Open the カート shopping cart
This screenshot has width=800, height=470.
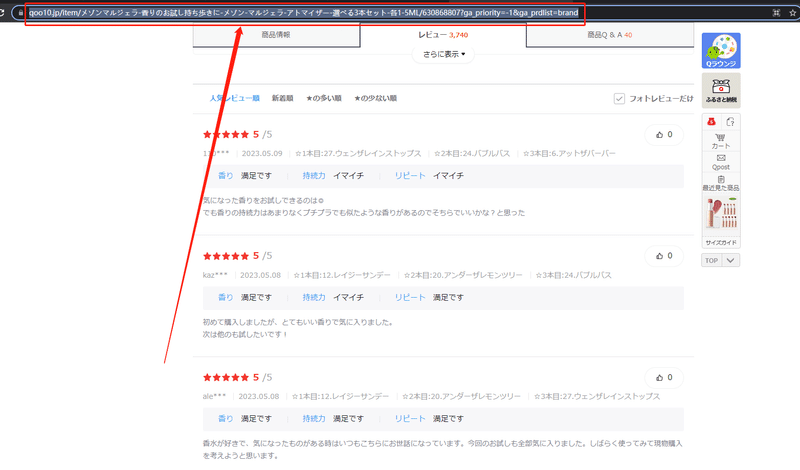[x=721, y=141]
